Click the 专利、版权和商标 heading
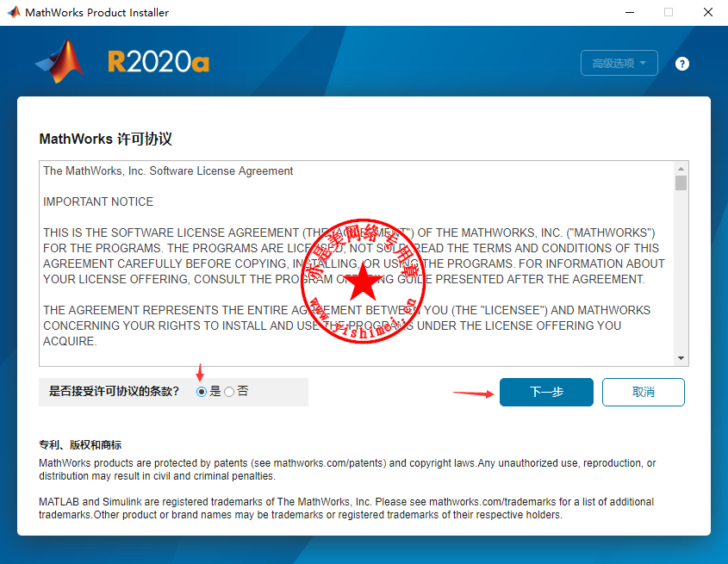Screen dimensions: 728x564 [80, 445]
